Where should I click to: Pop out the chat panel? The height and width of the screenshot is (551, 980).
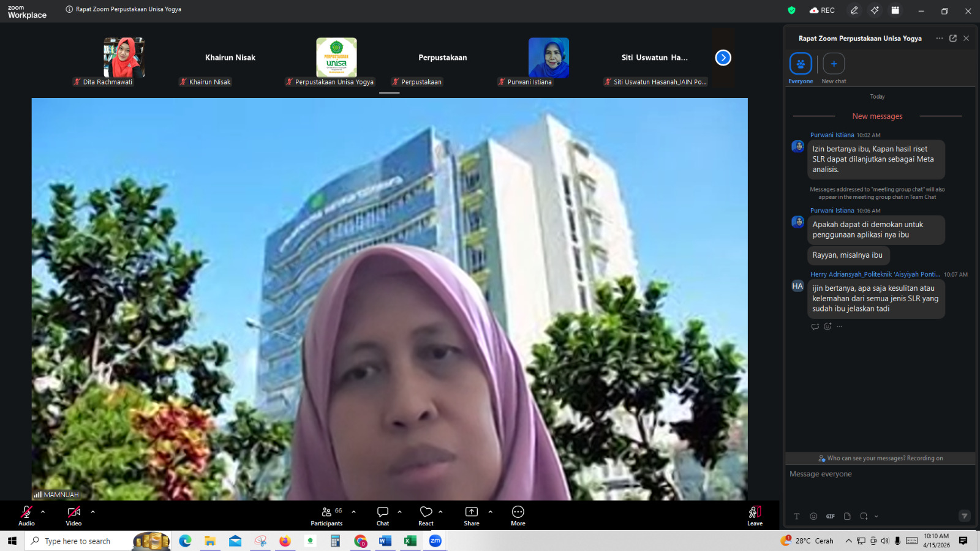tap(953, 38)
